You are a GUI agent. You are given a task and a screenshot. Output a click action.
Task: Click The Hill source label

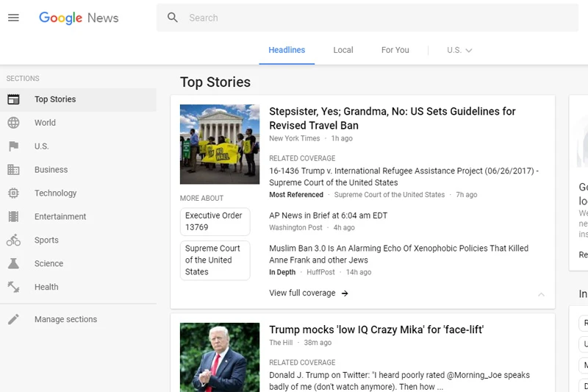(281, 343)
